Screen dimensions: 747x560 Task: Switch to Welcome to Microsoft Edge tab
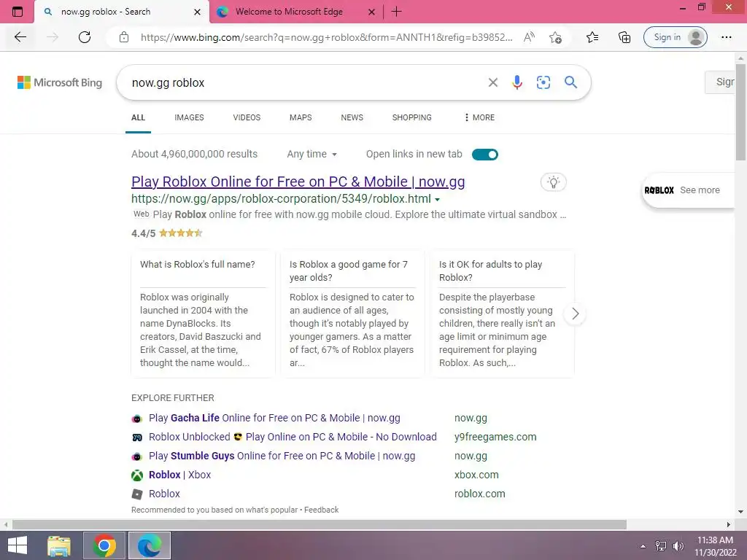(x=289, y=12)
